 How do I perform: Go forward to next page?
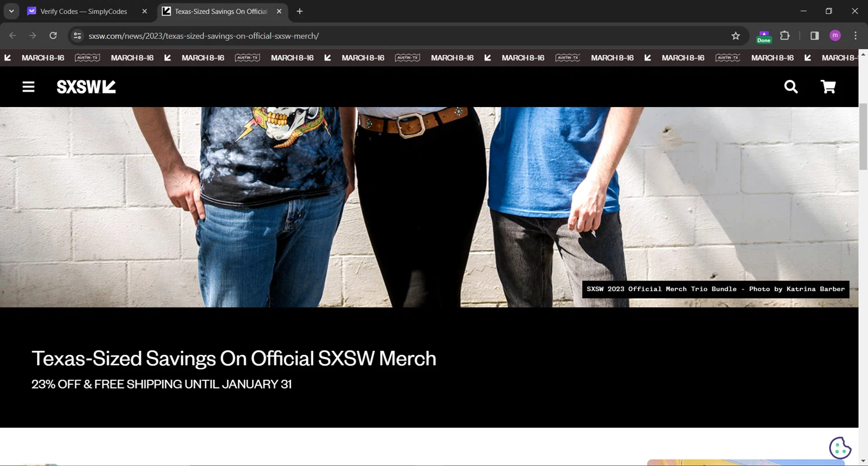point(33,36)
